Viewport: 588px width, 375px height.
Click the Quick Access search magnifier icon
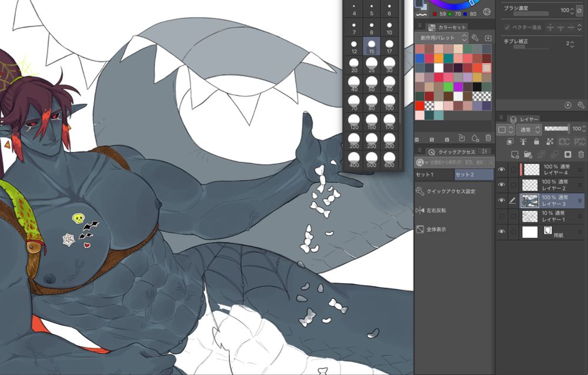pyautogui.click(x=420, y=162)
